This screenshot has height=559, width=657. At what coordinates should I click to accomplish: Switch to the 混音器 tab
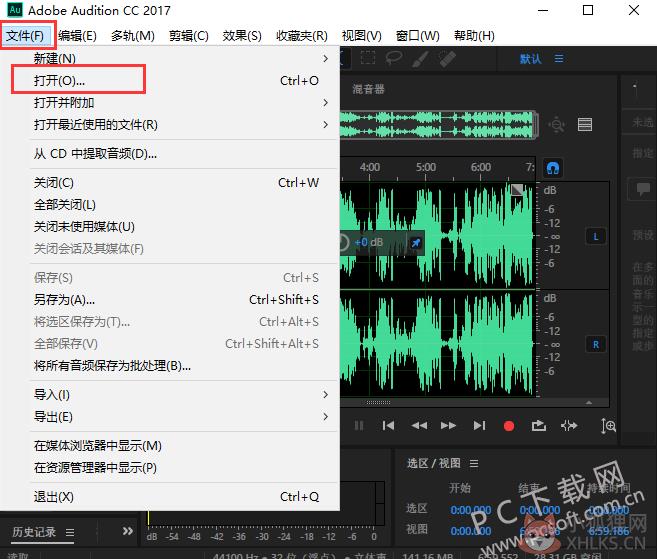368,89
